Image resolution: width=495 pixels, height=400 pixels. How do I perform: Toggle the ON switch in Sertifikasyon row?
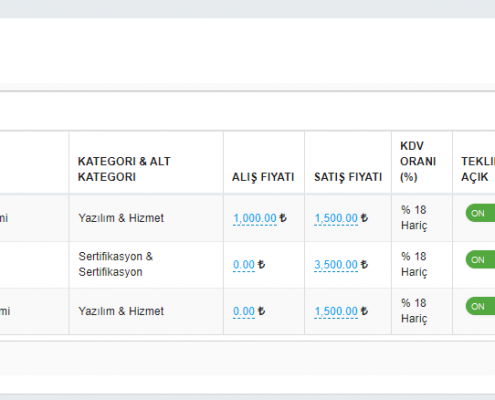pos(480,260)
